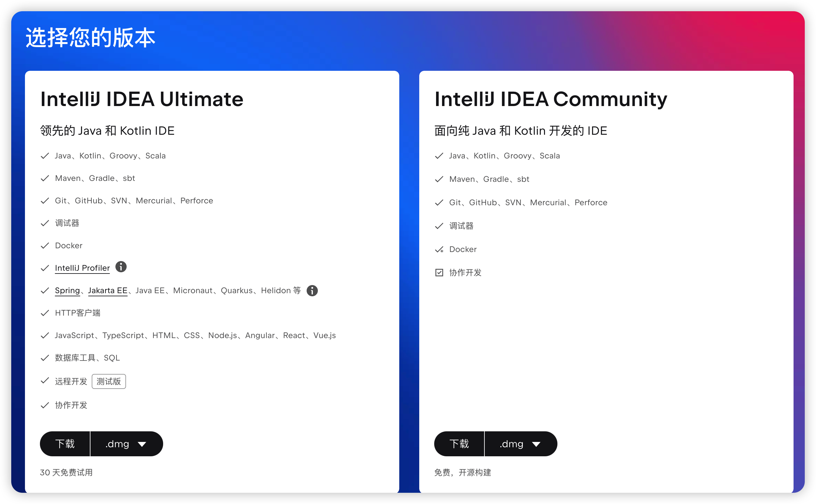
Task: Click Docker checkmark-asterisk icon in Community card
Action: coord(439,249)
